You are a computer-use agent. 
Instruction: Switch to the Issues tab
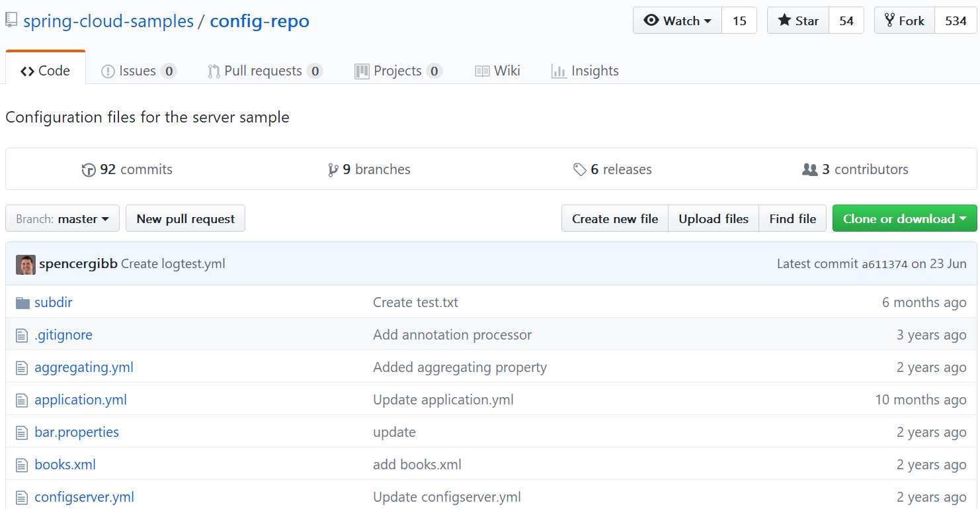[x=138, y=71]
